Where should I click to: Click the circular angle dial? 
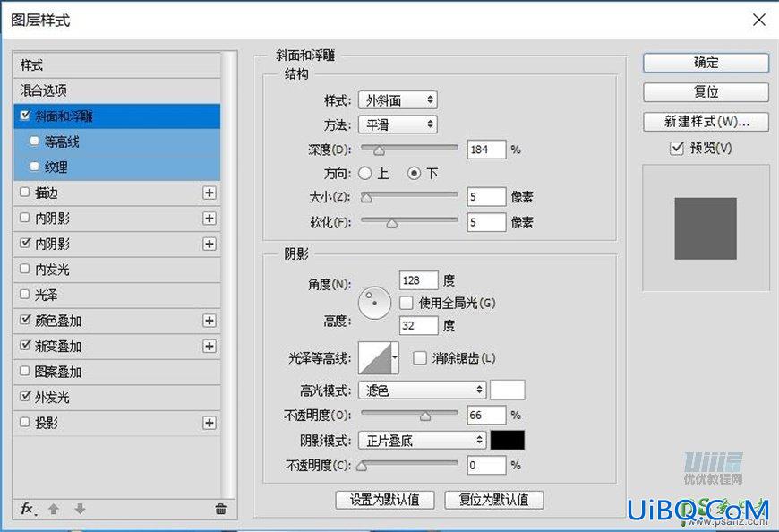[374, 303]
